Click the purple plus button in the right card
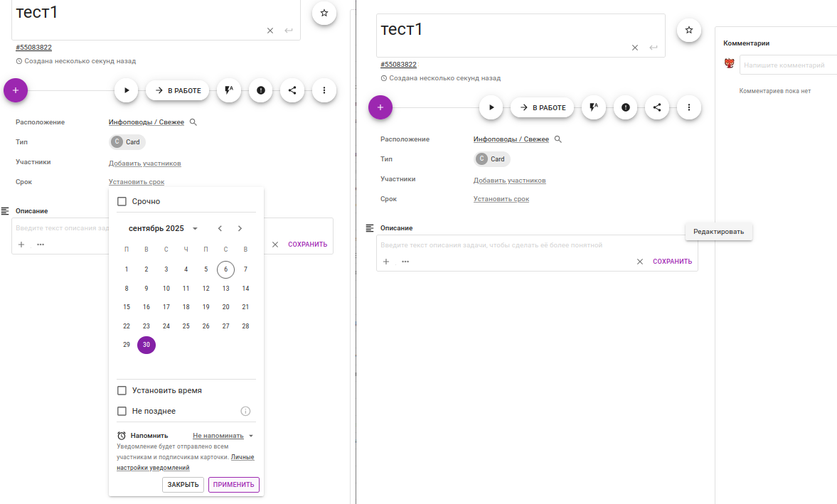The width and height of the screenshot is (837, 504). 380,108
